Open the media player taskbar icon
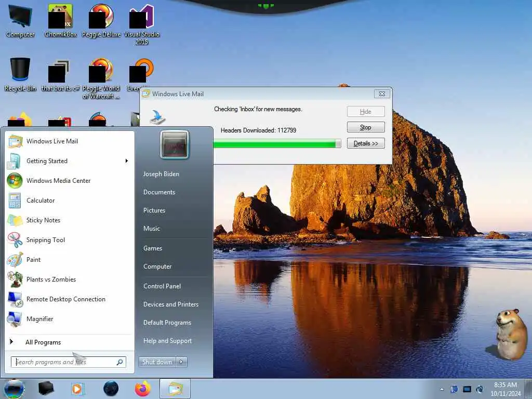Image resolution: width=532 pixels, height=399 pixels. [x=78, y=389]
